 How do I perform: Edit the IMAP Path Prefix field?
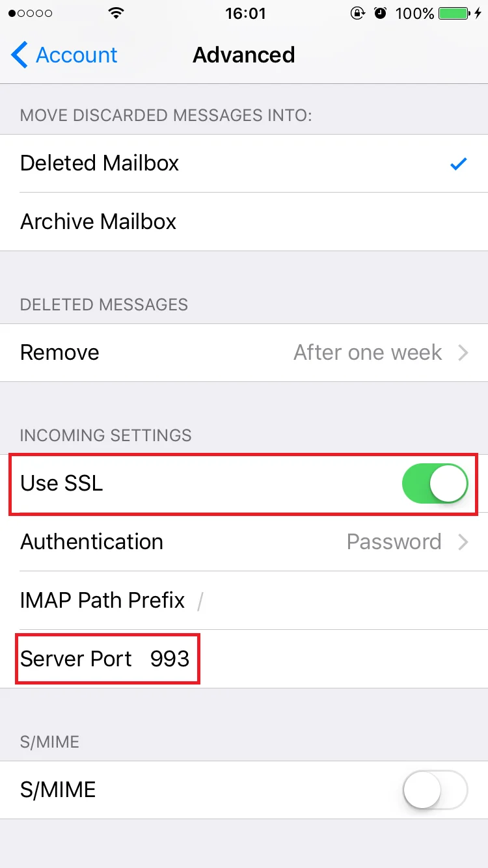pos(244,601)
